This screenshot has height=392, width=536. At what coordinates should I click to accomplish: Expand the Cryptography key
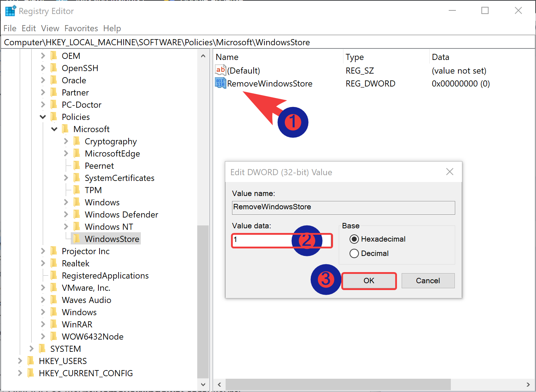66,141
